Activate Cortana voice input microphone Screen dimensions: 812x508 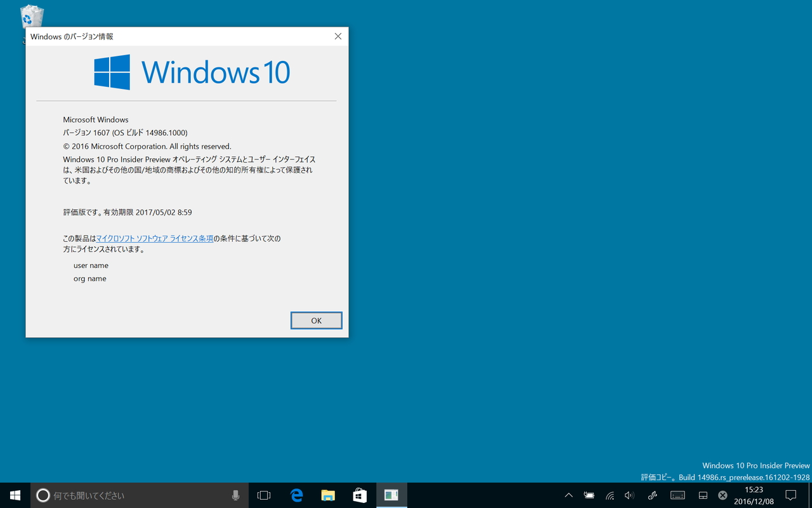click(235, 495)
